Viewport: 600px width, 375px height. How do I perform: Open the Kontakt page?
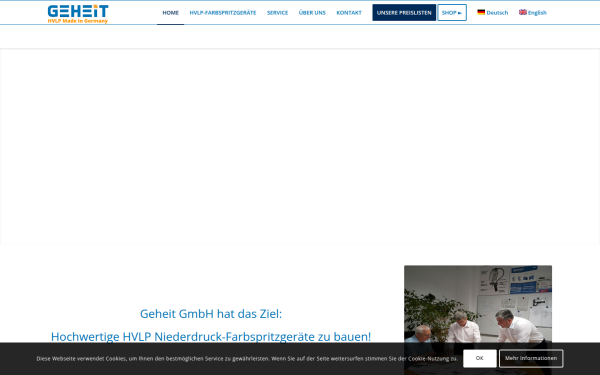[349, 13]
